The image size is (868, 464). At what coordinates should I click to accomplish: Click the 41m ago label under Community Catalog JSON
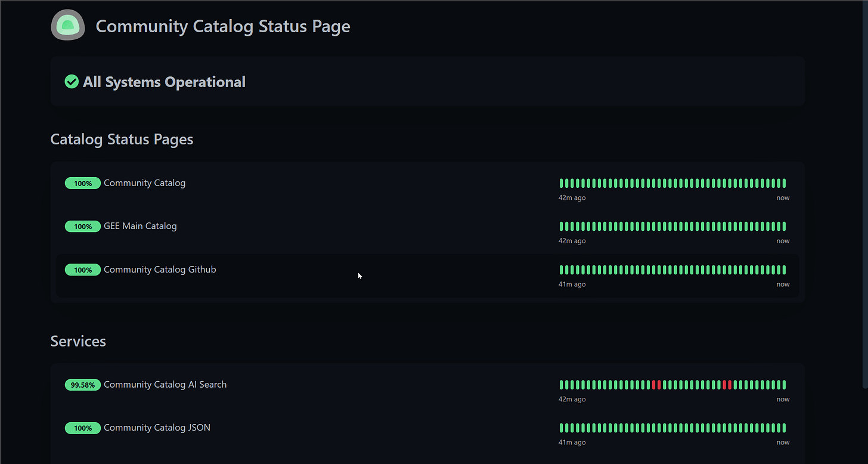(x=572, y=443)
